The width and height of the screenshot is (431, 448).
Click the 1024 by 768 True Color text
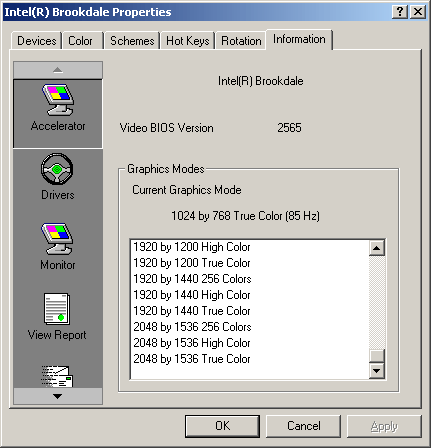pos(245,216)
